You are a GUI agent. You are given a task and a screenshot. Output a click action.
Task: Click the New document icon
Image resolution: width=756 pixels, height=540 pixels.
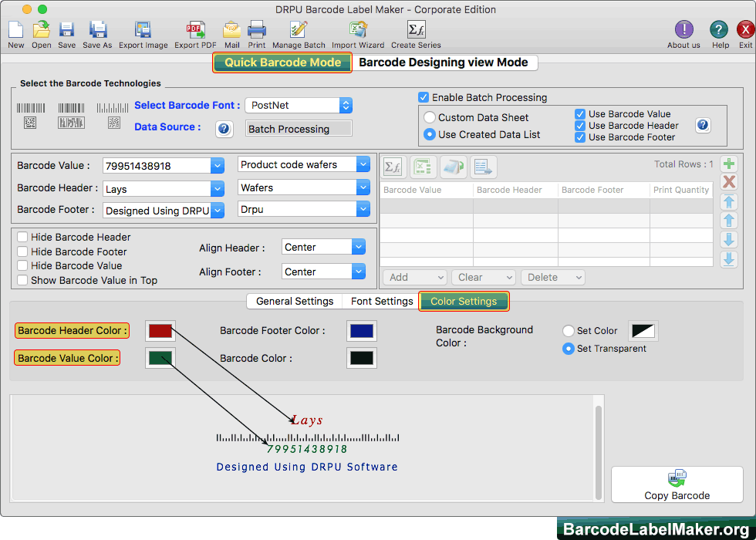point(15,30)
